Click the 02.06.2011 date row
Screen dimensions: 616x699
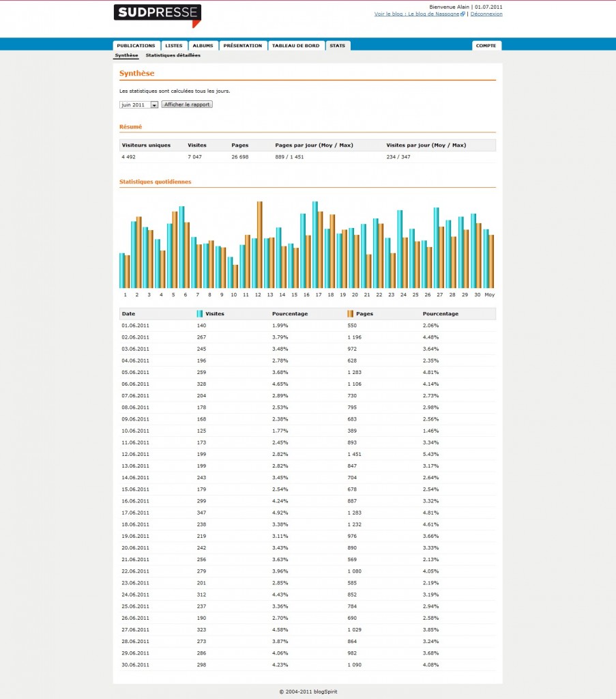pos(308,337)
